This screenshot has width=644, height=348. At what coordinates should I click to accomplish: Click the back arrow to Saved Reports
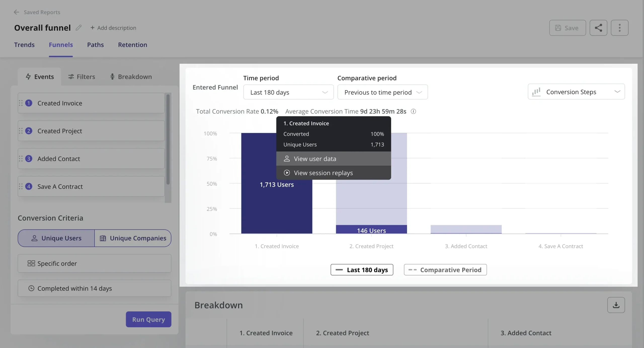tap(16, 12)
